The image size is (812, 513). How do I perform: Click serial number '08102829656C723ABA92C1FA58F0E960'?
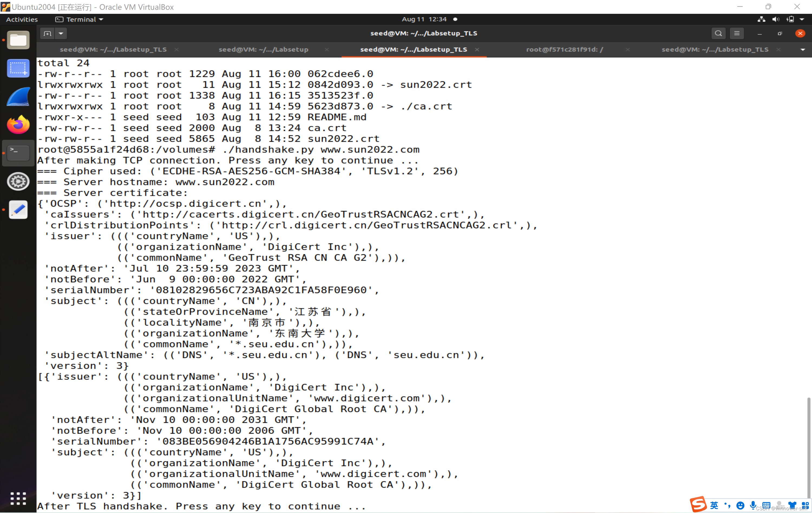261,290
